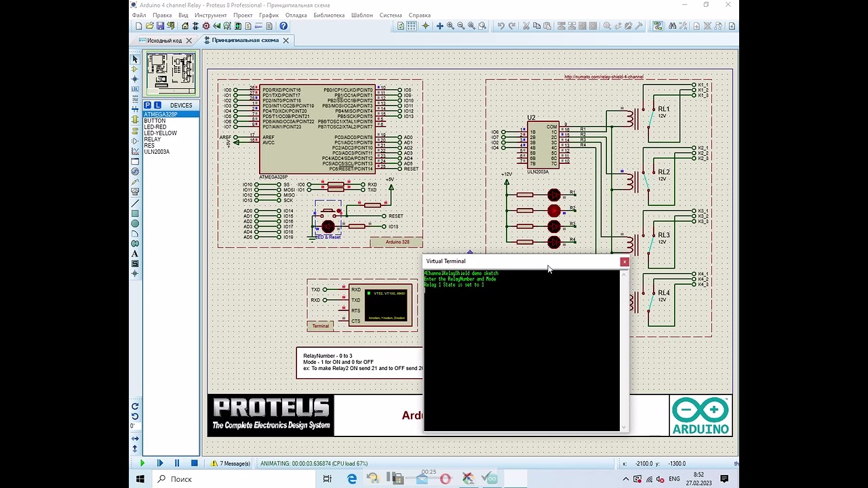Select ATMEGA328P in the devices list
The width and height of the screenshot is (868, 488).
[171, 115]
